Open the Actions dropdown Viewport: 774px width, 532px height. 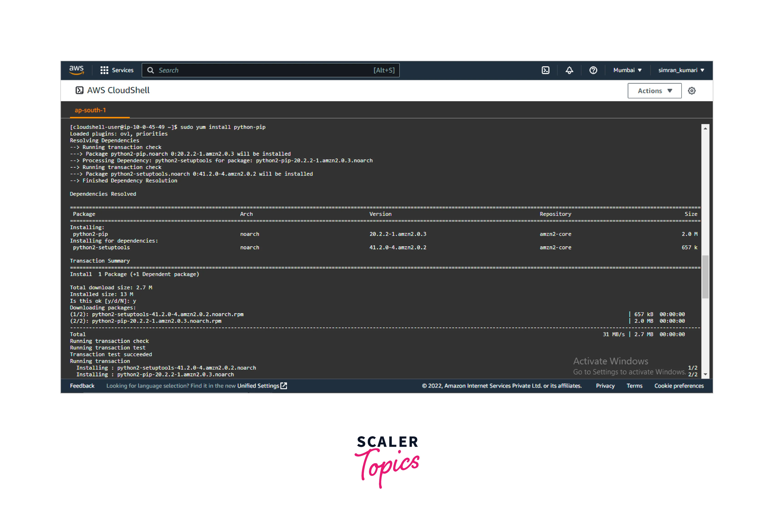[x=654, y=90]
